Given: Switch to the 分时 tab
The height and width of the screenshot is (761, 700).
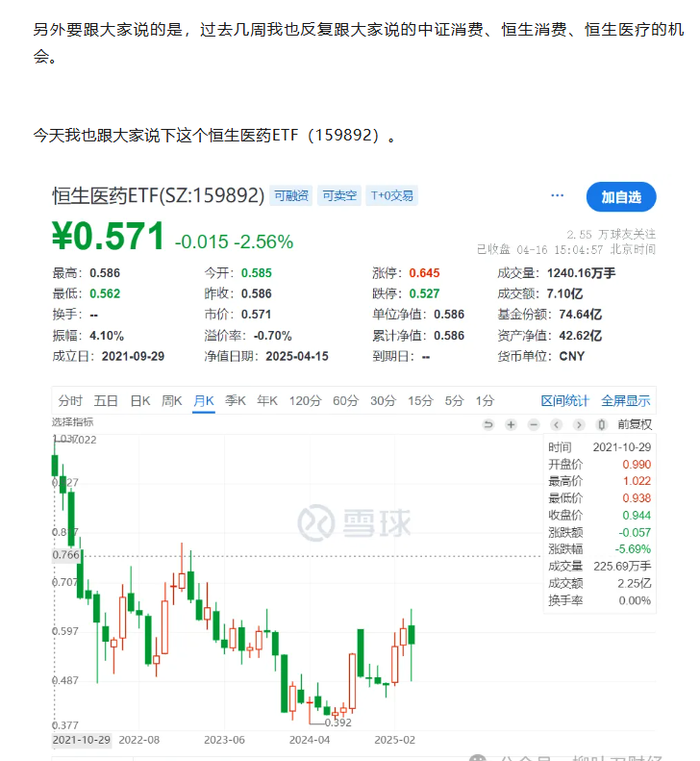Looking at the screenshot, I should coord(70,401).
